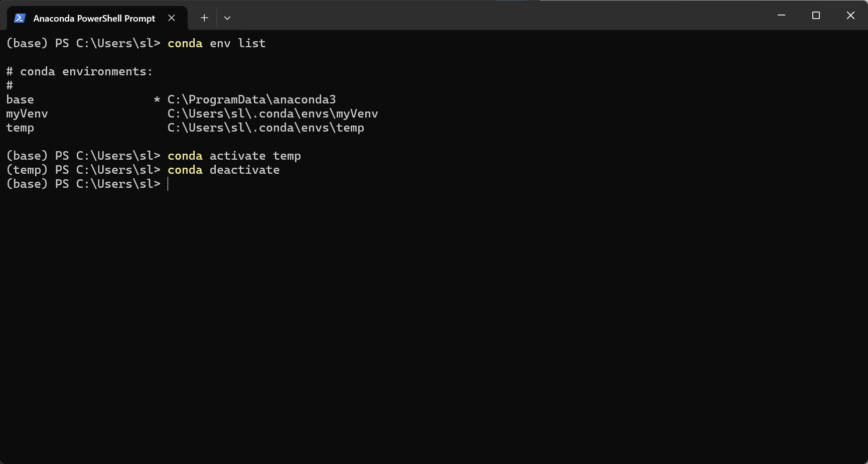
Task: Click the C:\Users\sl\.conda\envs\myVenv path
Action: point(272,114)
